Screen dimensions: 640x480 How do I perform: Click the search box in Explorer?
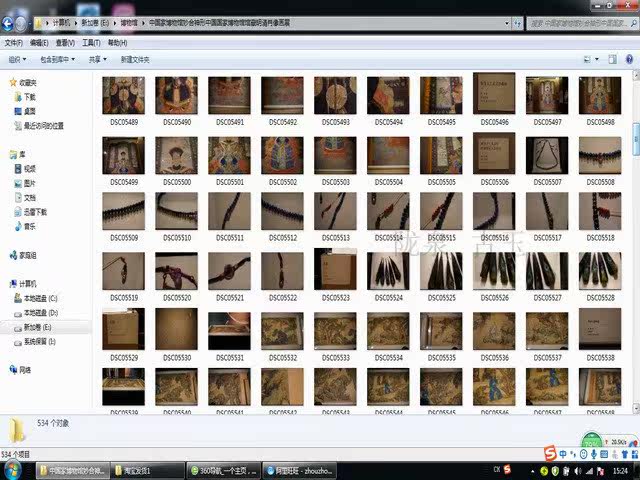(580, 24)
